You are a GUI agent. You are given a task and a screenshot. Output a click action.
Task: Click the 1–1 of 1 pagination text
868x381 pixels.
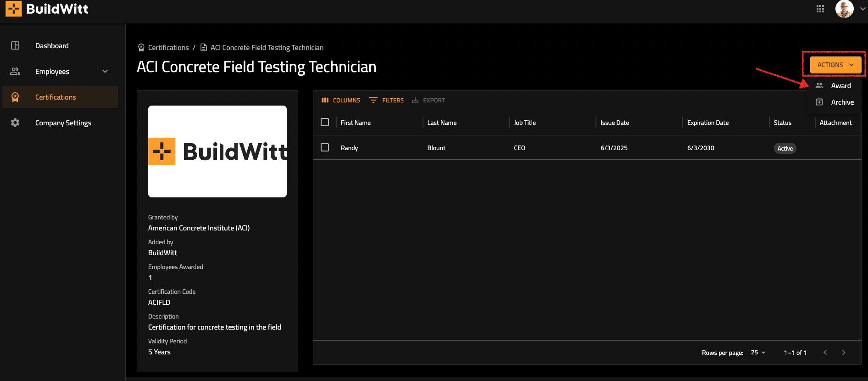pos(795,353)
